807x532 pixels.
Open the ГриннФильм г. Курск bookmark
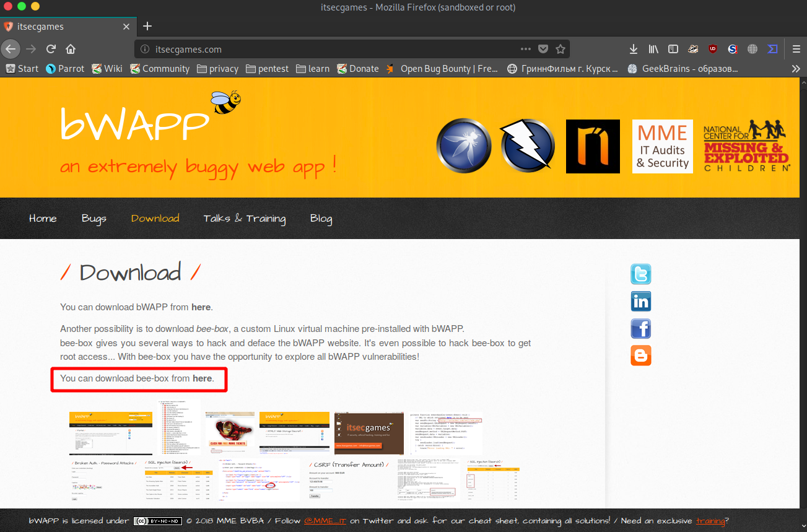[563, 69]
